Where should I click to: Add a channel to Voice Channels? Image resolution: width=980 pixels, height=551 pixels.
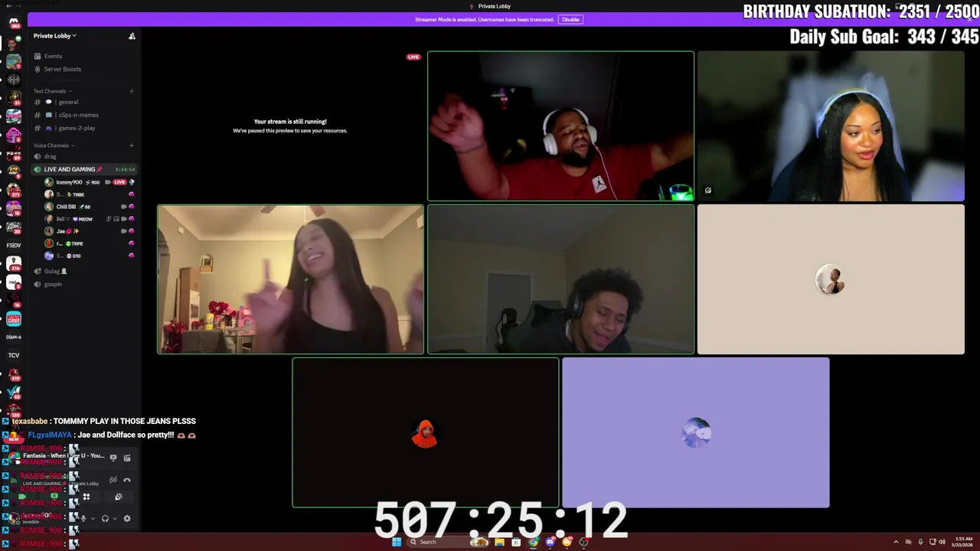point(132,145)
